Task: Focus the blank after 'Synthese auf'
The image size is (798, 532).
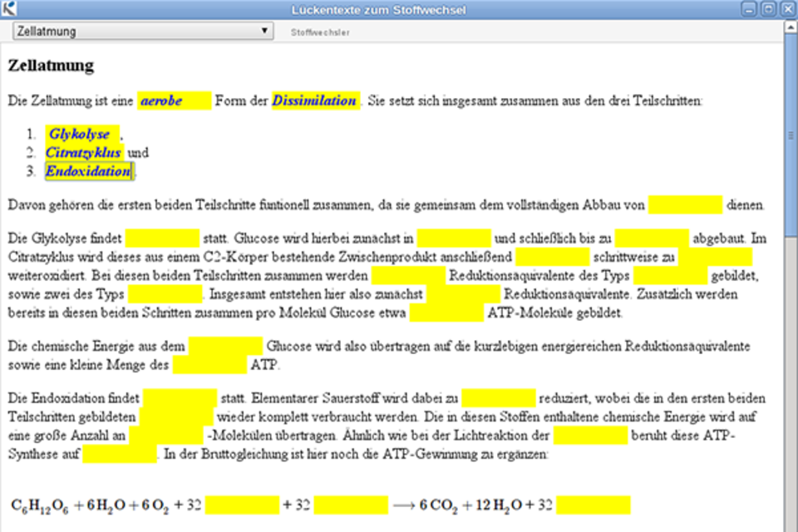Action: tap(120, 454)
